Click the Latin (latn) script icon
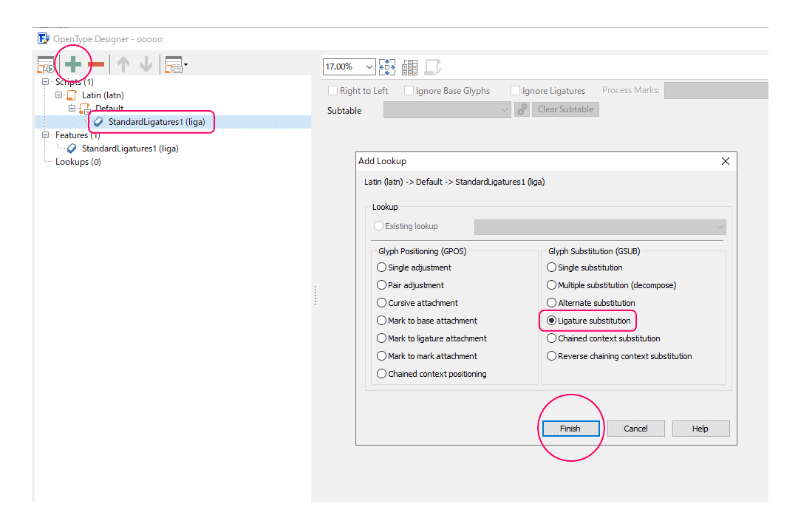 [72, 95]
